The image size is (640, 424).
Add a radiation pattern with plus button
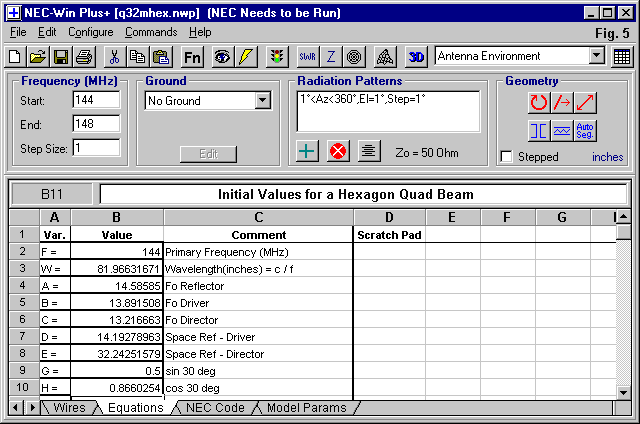coord(309,151)
